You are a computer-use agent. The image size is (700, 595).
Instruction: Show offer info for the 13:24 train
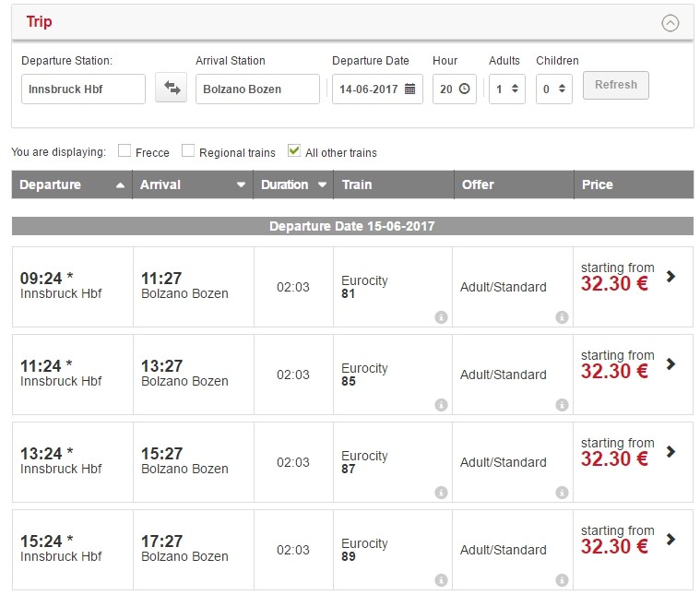(562, 493)
